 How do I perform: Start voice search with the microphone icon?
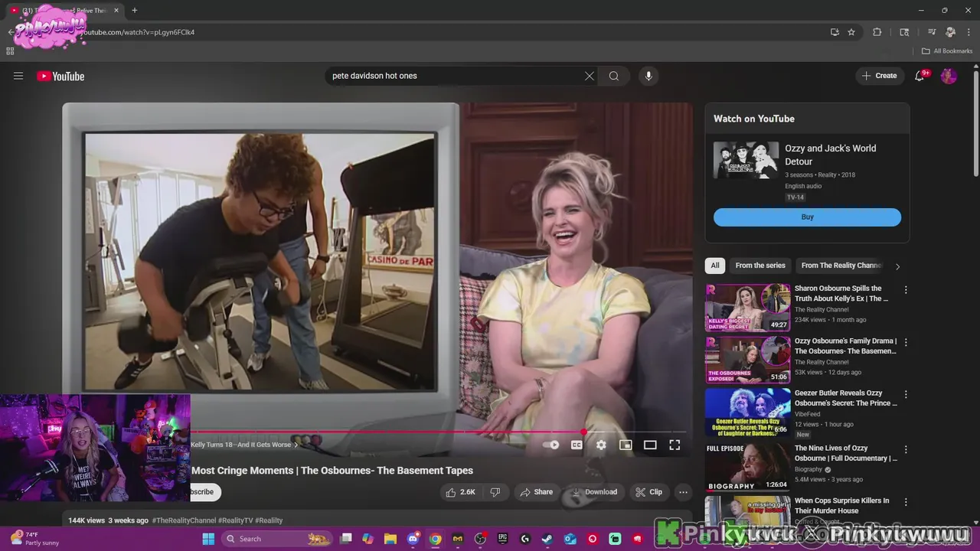[x=648, y=76]
